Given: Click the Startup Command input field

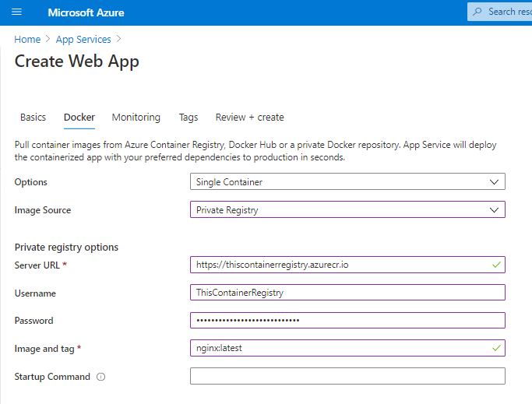Looking at the screenshot, I should [x=347, y=376].
